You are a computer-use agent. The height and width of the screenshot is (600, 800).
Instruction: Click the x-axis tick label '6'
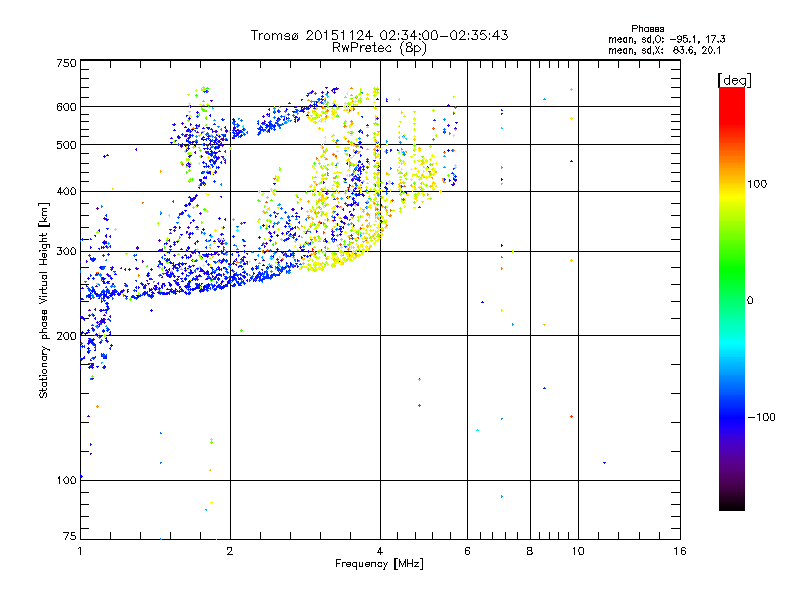tap(467, 551)
